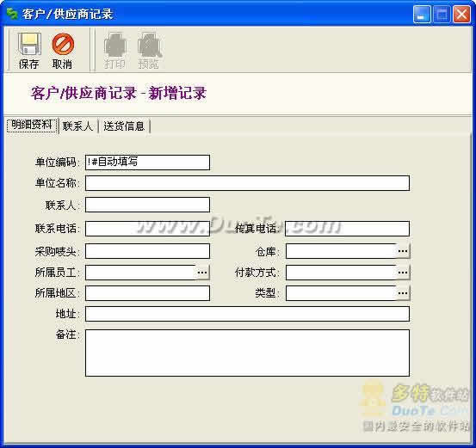
Task: Focus the 联系电话 input field
Action: (x=147, y=229)
